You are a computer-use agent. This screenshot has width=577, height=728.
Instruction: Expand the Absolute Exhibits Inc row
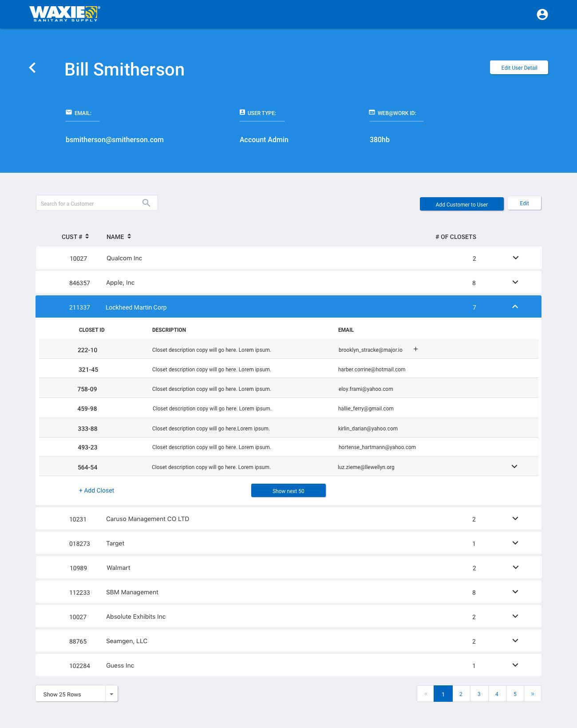point(515,616)
